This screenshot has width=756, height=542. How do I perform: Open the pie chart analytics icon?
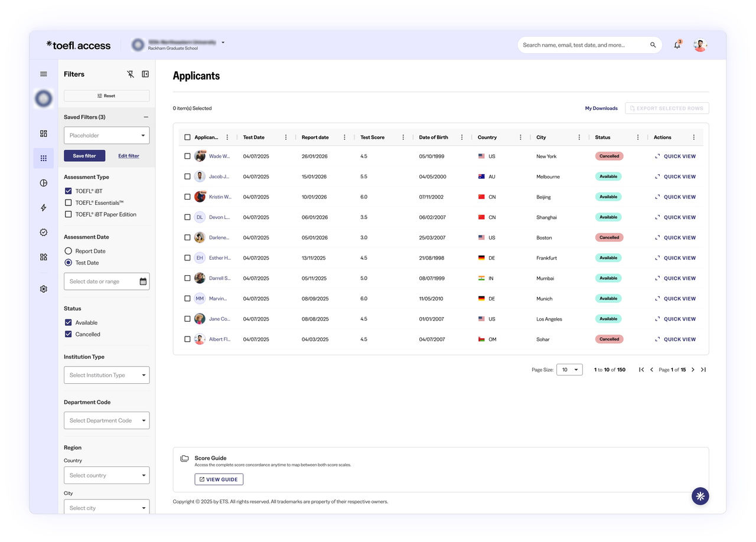(43, 183)
